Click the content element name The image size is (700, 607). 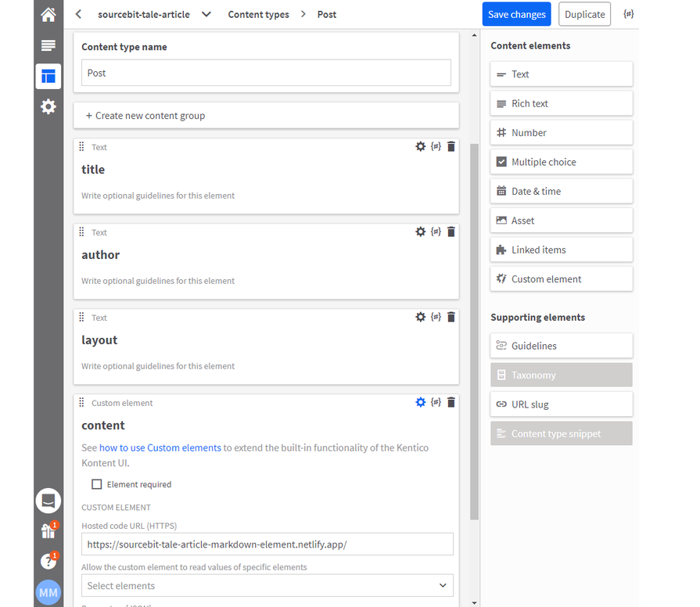tap(103, 426)
